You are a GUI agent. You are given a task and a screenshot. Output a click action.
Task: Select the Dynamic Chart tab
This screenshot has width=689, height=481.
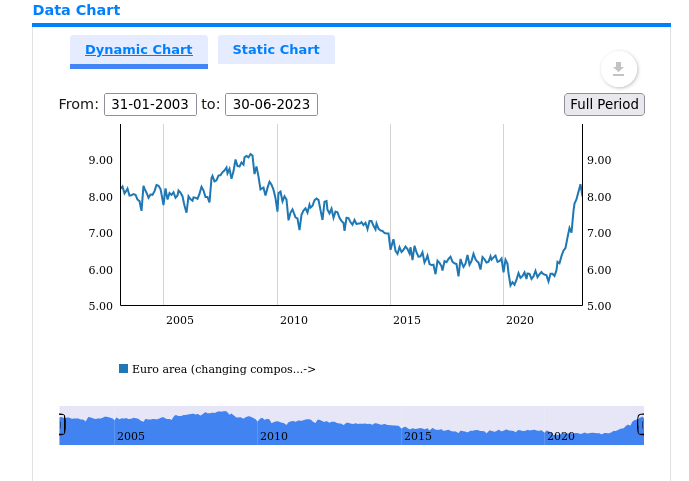pyautogui.click(x=139, y=50)
